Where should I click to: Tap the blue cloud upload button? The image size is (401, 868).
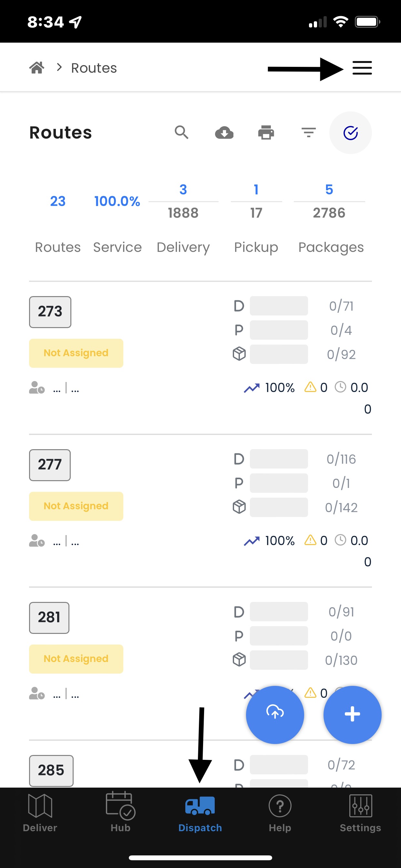[275, 714]
